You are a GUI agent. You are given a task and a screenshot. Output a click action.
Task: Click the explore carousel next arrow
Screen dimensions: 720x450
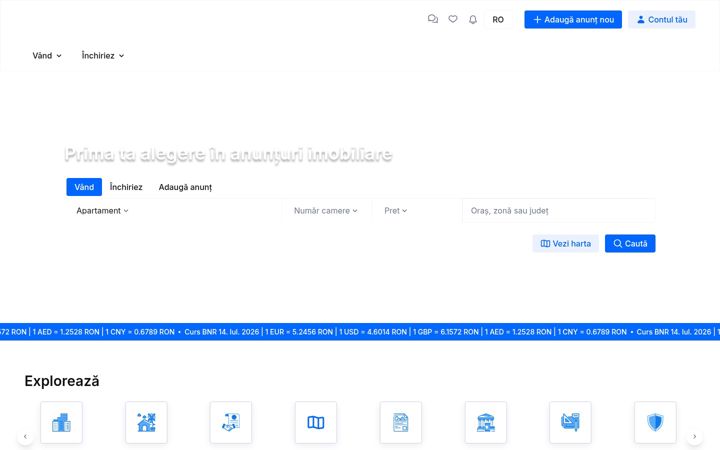pyautogui.click(x=694, y=436)
